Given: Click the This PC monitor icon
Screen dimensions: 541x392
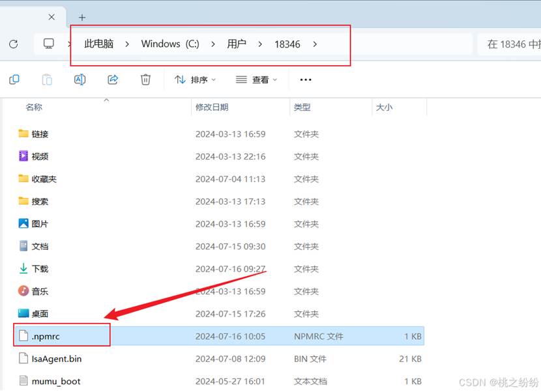Looking at the screenshot, I should (49, 44).
